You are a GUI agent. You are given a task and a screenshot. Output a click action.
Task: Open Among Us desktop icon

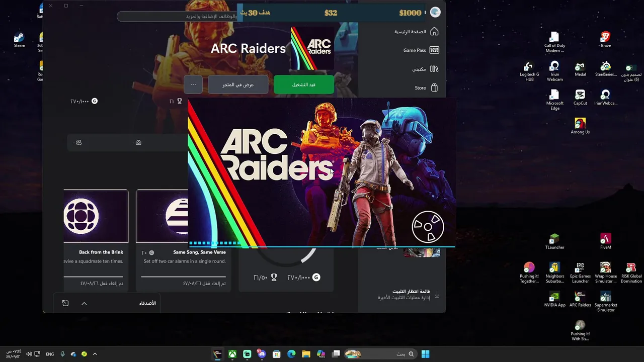(x=580, y=126)
